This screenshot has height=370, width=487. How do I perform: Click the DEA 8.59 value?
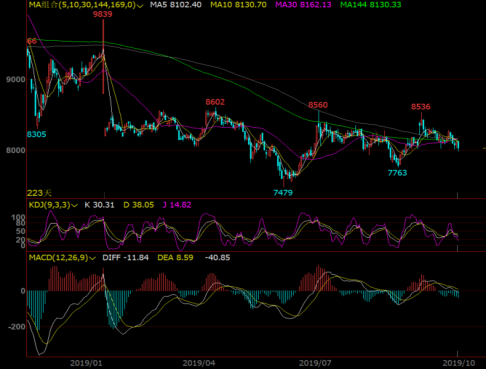[175, 258]
